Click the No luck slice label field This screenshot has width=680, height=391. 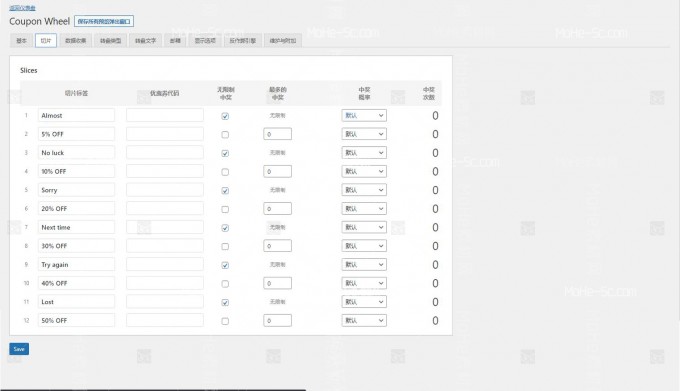click(76, 153)
